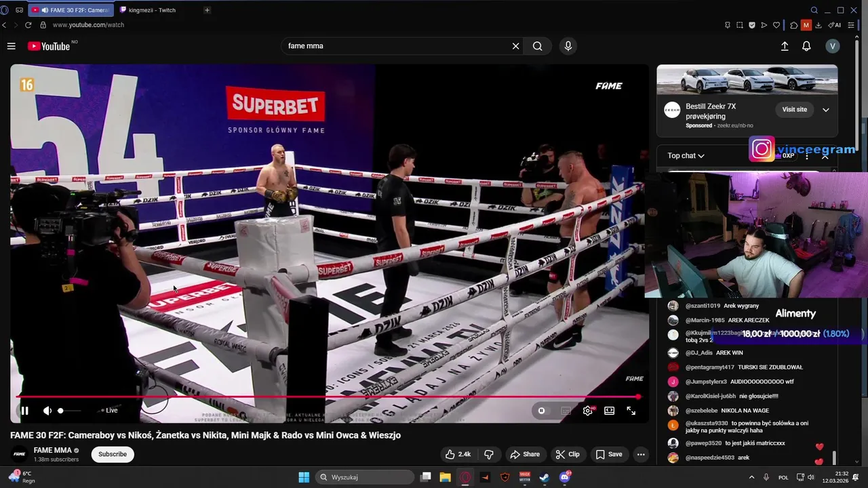Open Steam from the taskbar

click(545, 477)
